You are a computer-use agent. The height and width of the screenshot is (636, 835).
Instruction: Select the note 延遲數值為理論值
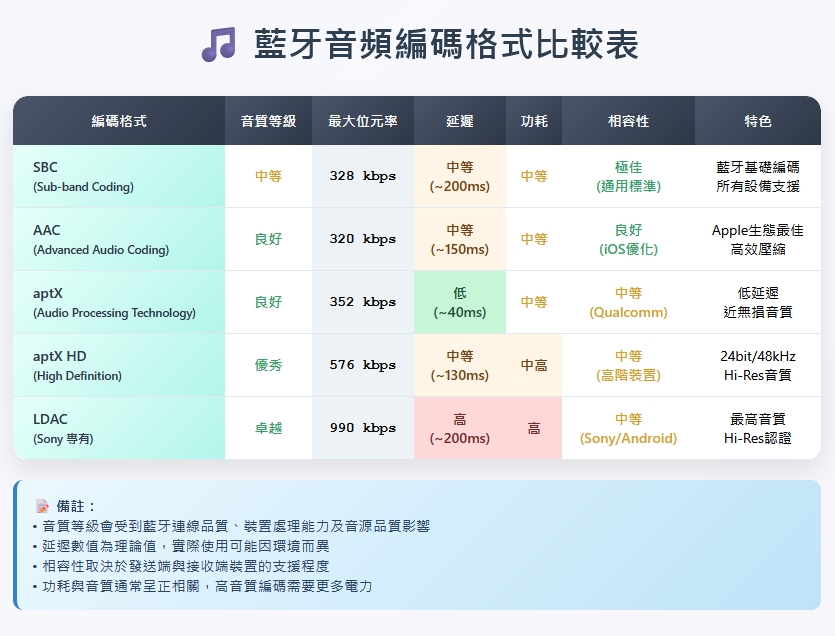pyautogui.click(x=181, y=546)
